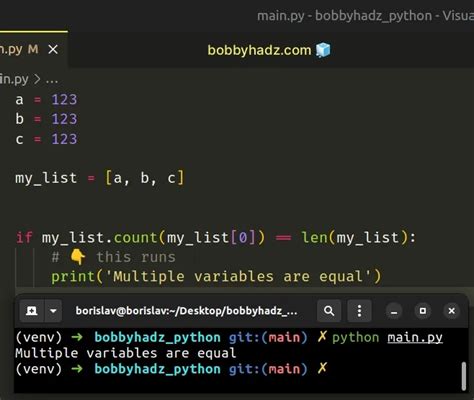Open the terminal three-dot menu

click(x=359, y=311)
